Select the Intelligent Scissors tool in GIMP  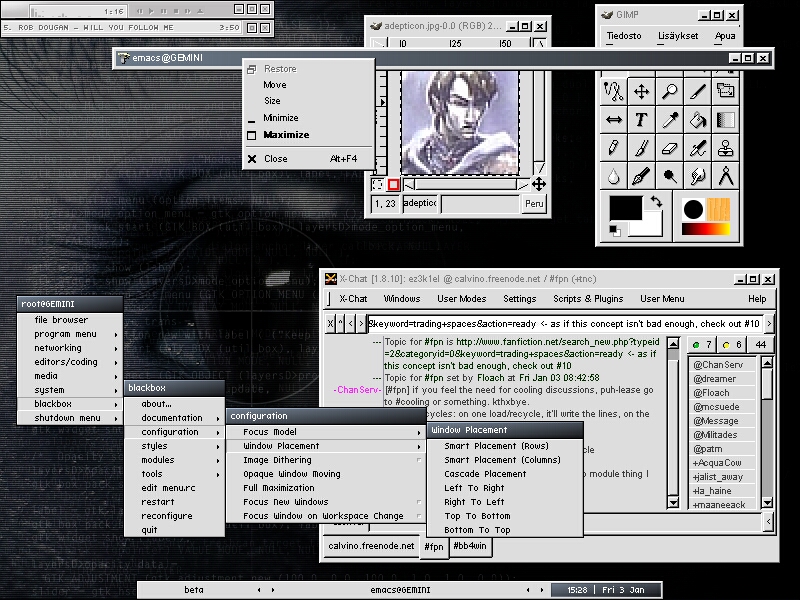(613, 92)
